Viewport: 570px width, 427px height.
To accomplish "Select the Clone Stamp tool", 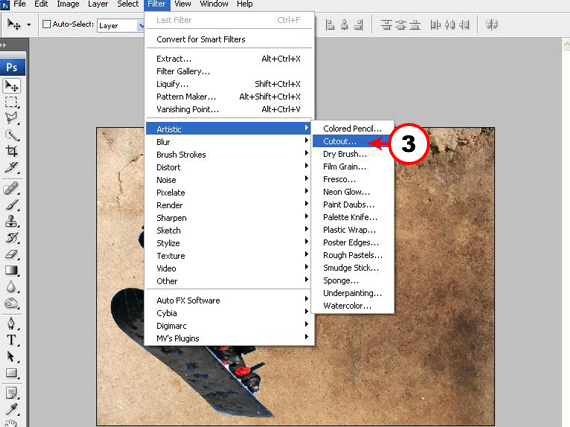I will (x=11, y=222).
